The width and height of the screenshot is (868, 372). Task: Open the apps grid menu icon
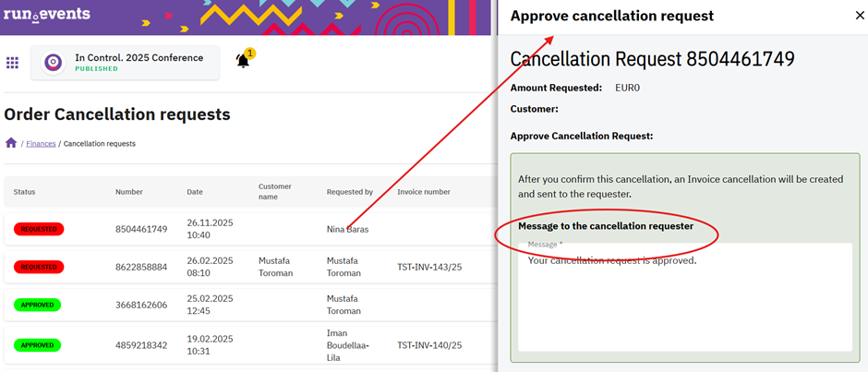pyautogui.click(x=12, y=63)
